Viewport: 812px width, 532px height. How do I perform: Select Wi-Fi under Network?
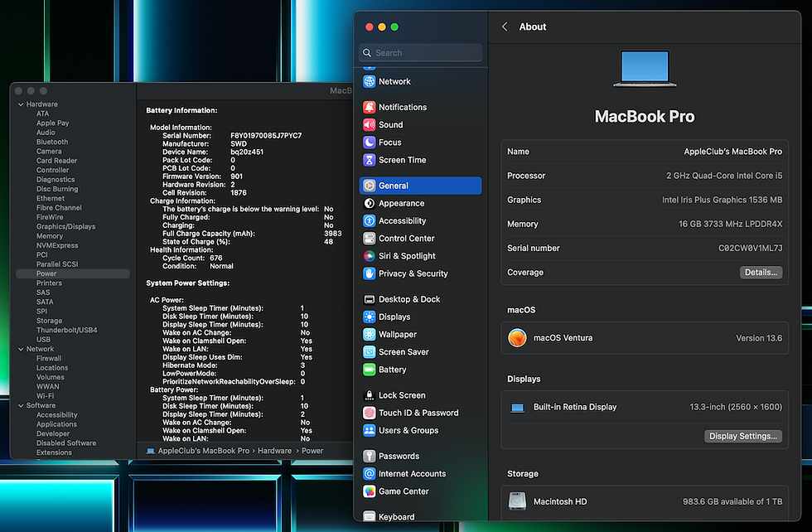[45, 396]
